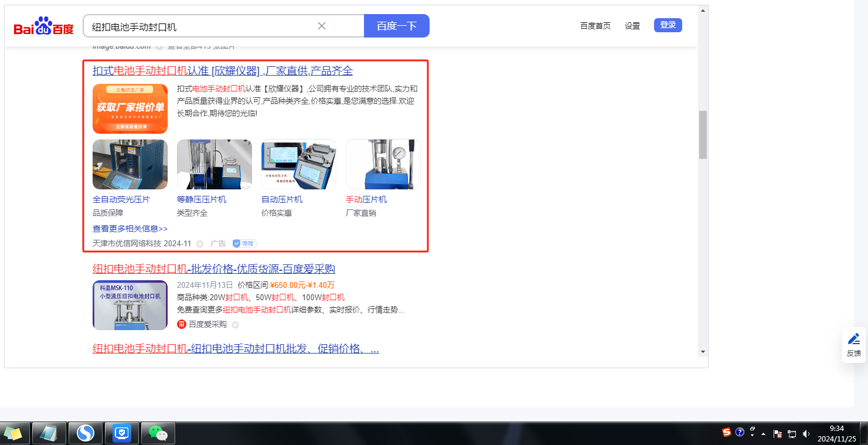
Task: Follow the 等静压压片机 text link
Action: (202, 199)
